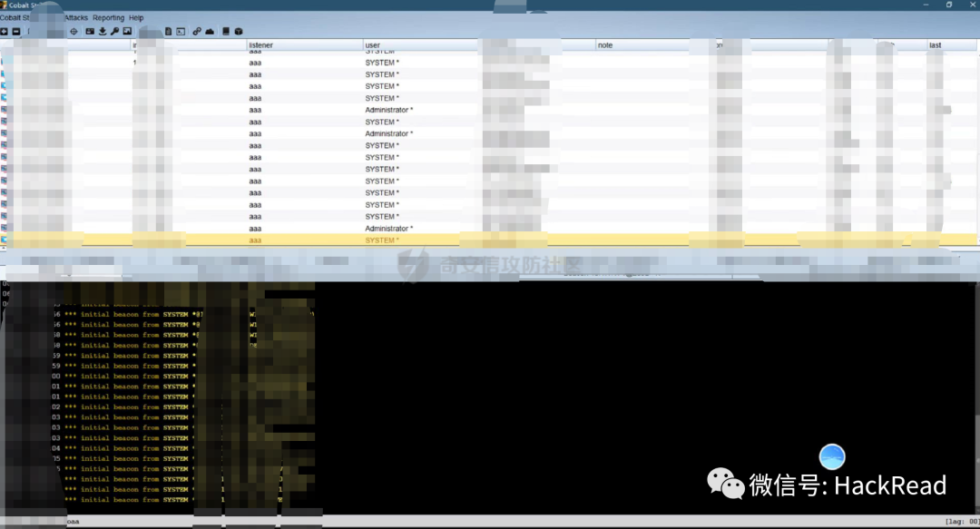Sort sessions by the listener column header
The height and width of the screenshot is (529, 980).
click(x=304, y=45)
